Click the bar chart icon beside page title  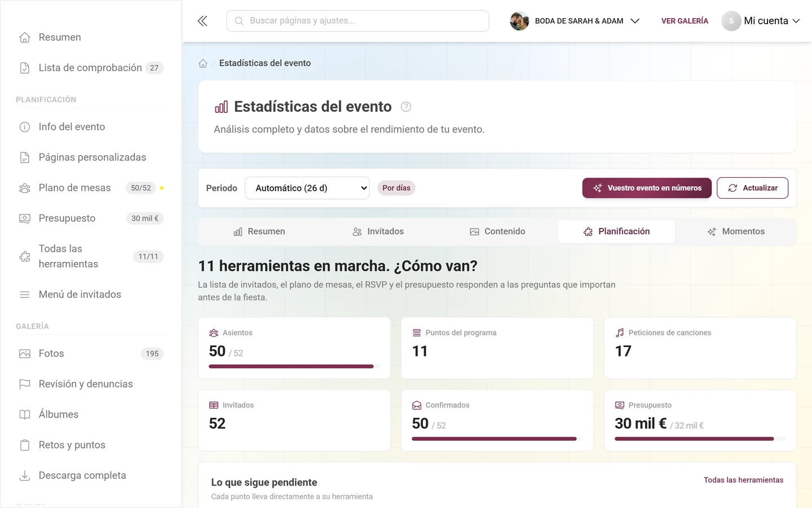pyautogui.click(x=222, y=107)
